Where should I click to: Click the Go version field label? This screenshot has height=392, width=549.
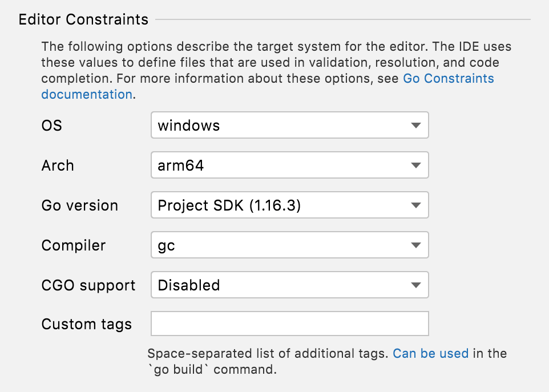(80, 205)
